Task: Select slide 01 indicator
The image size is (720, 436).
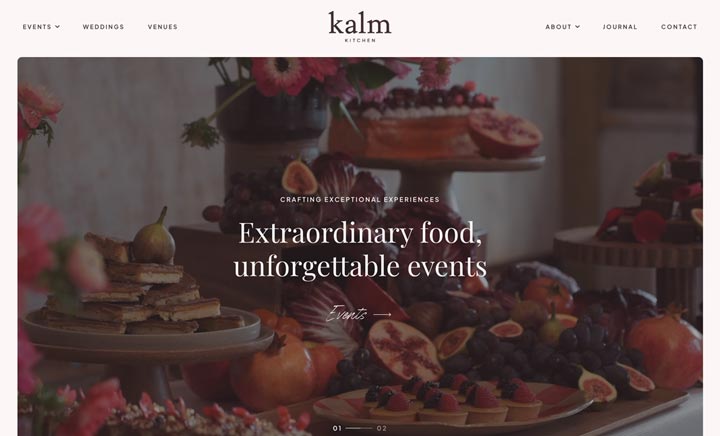Action: (337, 428)
